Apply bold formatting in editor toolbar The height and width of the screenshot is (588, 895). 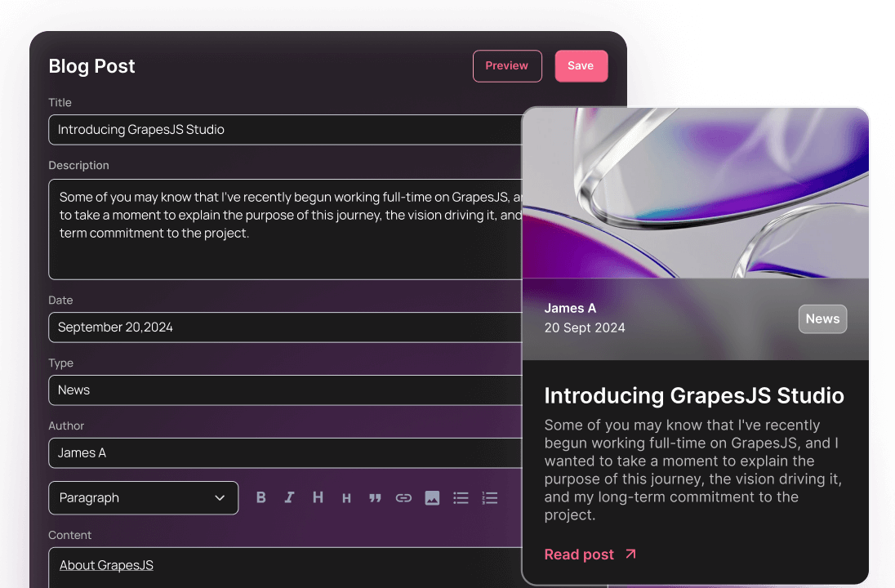point(260,498)
